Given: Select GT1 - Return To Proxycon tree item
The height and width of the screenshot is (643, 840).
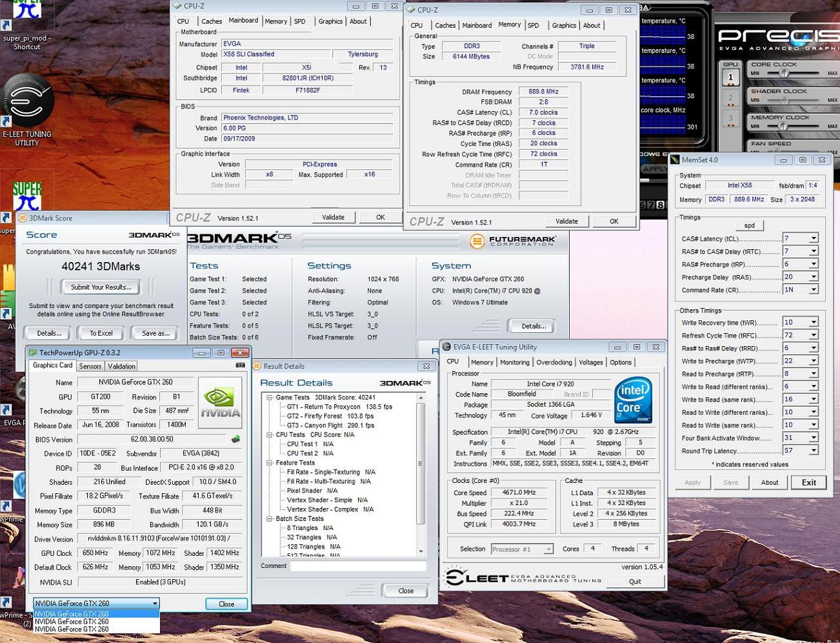Looking at the screenshot, I should tap(340, 407).
